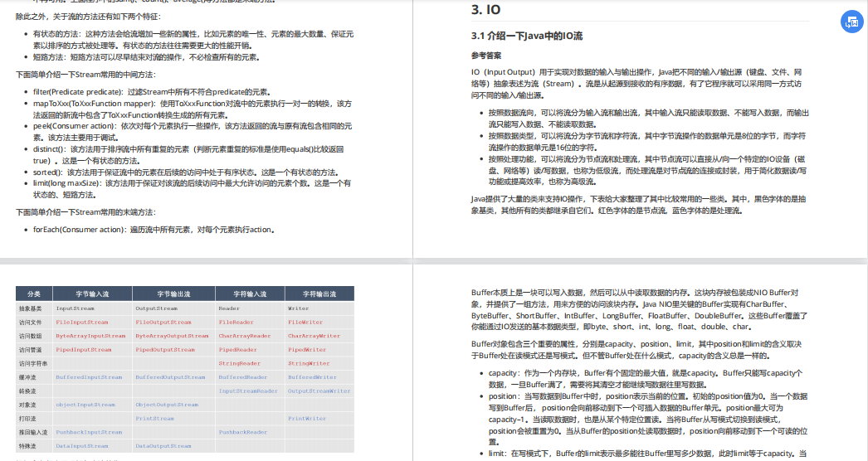
Task: Click the '抽象基类' row label
Action: click(x=30, y=308)
